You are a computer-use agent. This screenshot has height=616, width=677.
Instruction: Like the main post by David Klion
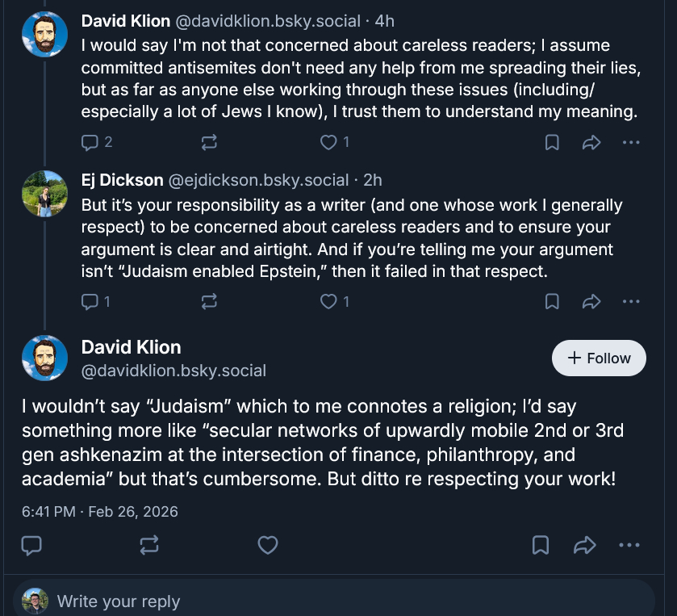[268, 546]
